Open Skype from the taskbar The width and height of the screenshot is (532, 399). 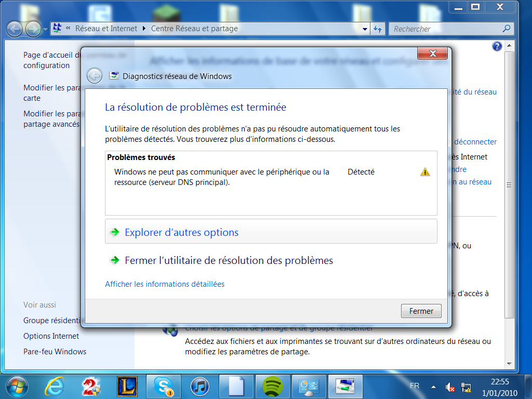[164, 387]
